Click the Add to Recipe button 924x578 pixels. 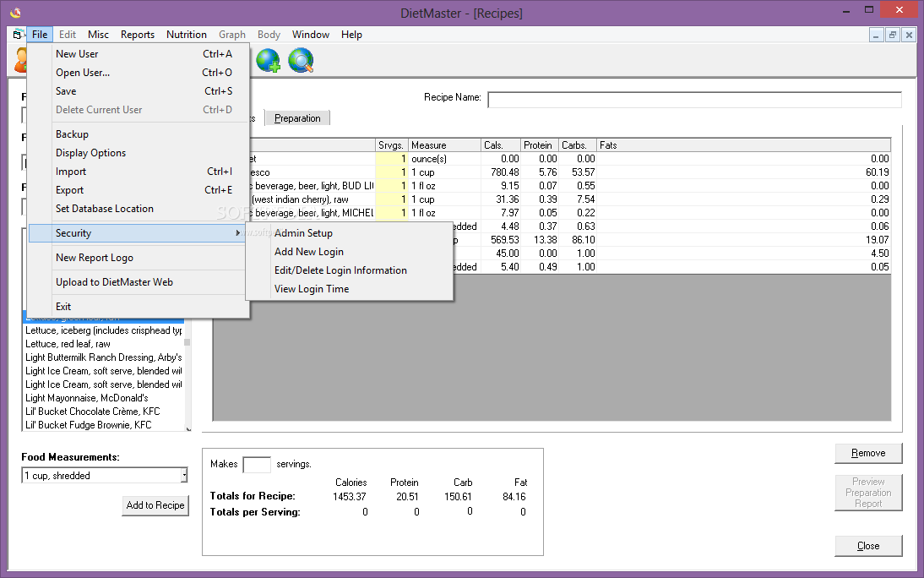155,505
